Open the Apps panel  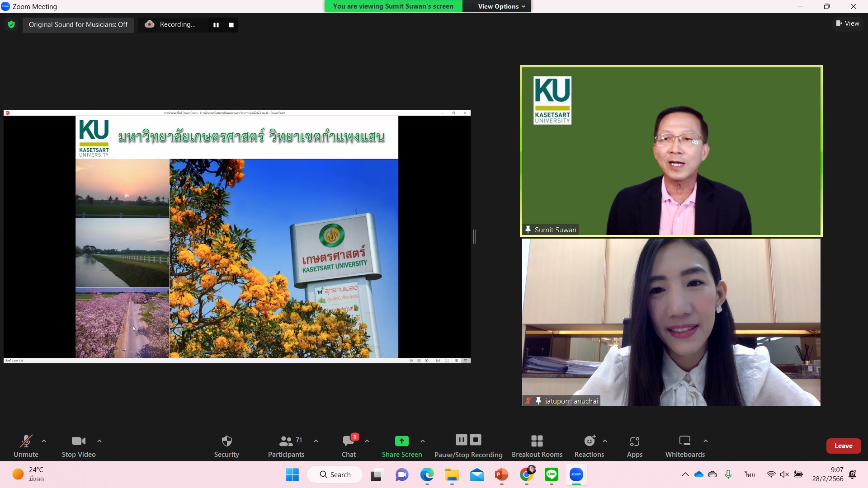coord(634,446)
